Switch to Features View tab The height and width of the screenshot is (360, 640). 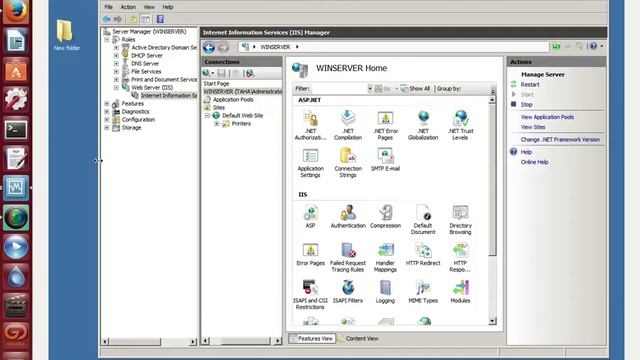(312, 338)
